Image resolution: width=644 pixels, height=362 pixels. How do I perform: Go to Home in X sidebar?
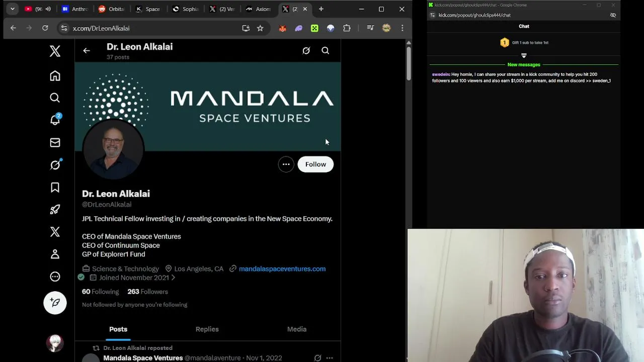pos(55,76)
